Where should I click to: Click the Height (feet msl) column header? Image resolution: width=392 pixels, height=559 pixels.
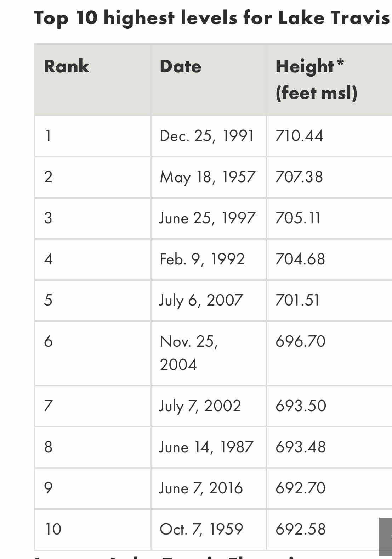[x=316, y=79]
